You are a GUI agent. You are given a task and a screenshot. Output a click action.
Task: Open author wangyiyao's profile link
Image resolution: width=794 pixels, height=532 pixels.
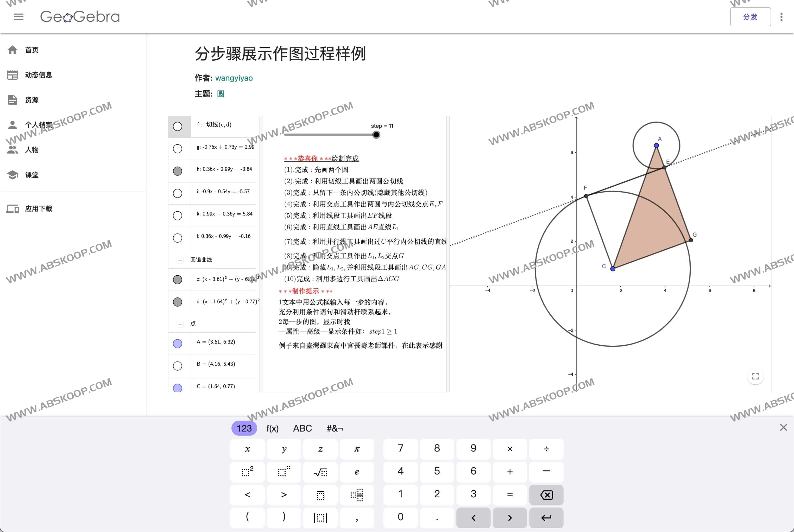click(x=234, y=78)
